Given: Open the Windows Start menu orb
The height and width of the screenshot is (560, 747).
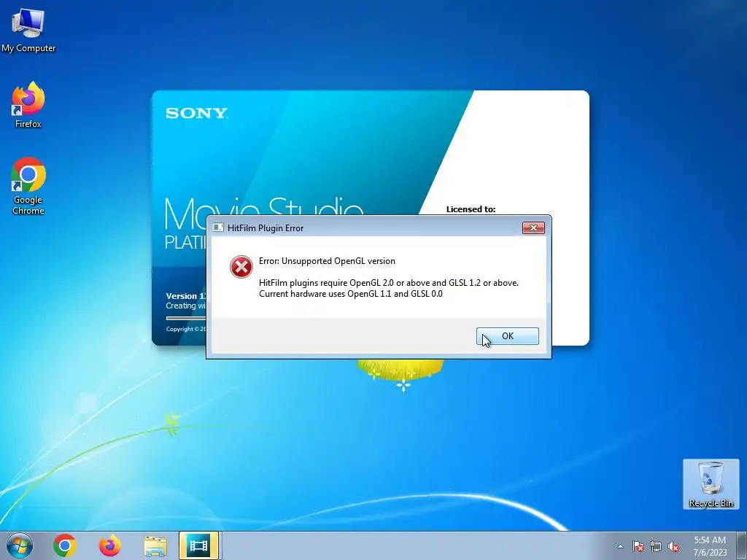Looking at the screenshot, I should [x=20, y=545].
